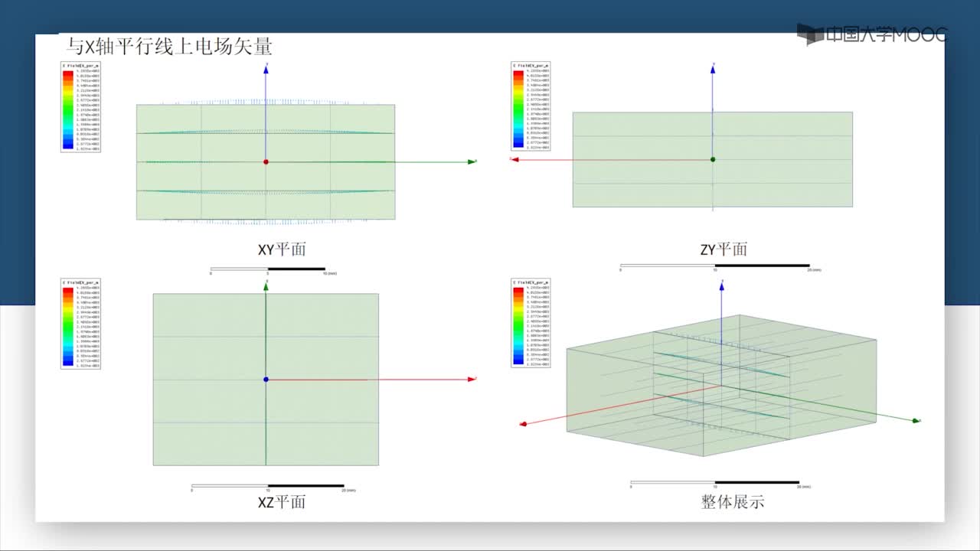Click the red origin point in XY plot

point(266,162)
